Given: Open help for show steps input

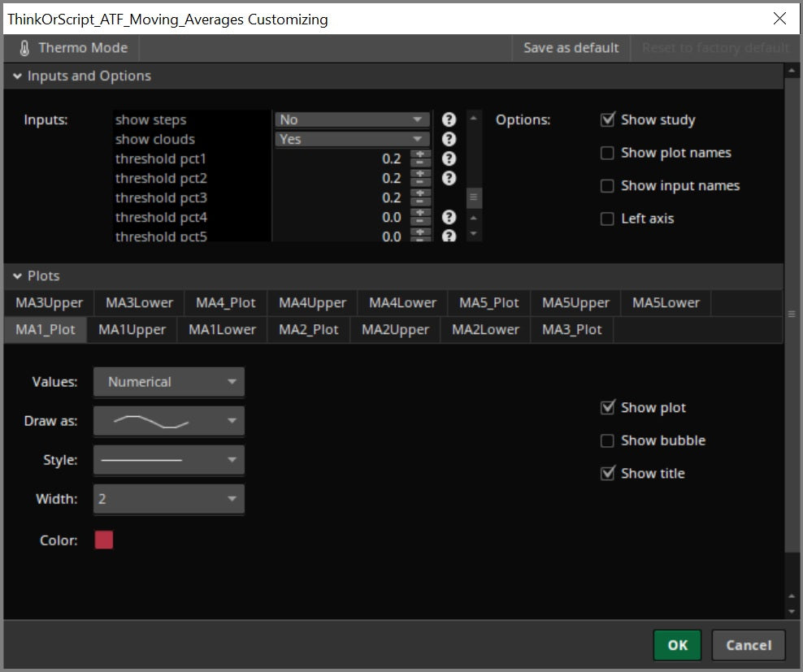Looking at the screenshot, I should [449, 119].
